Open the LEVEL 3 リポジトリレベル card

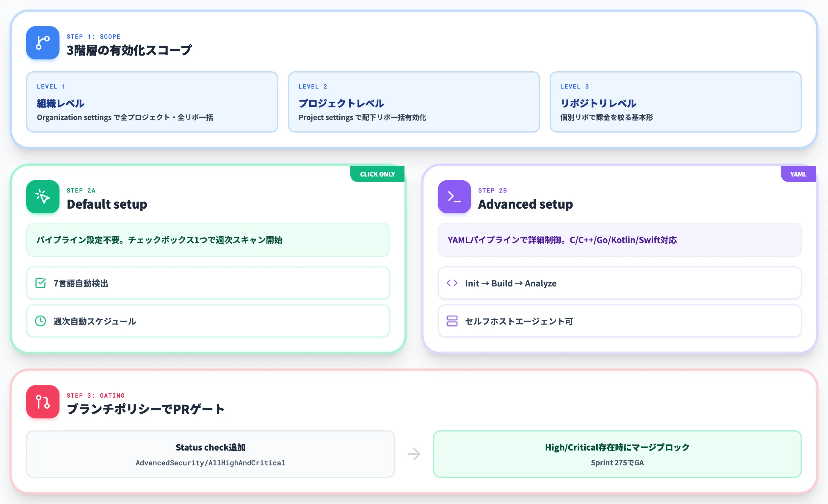point(675,102)
